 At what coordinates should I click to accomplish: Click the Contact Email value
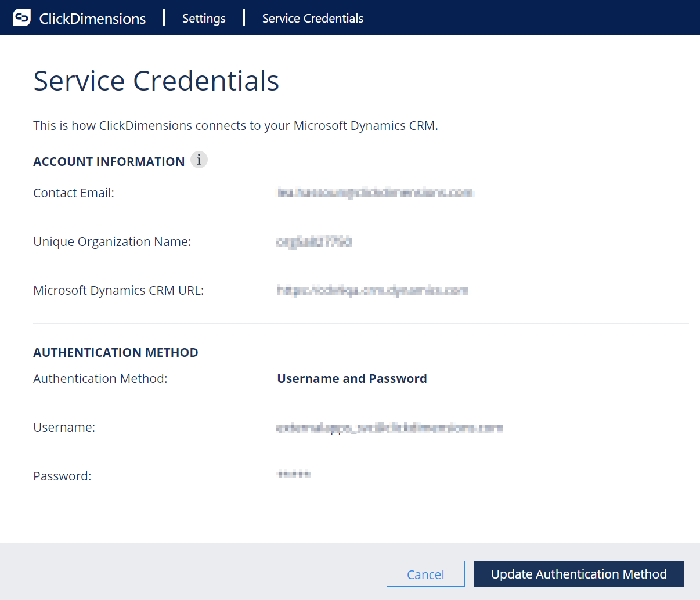(375, 193)
